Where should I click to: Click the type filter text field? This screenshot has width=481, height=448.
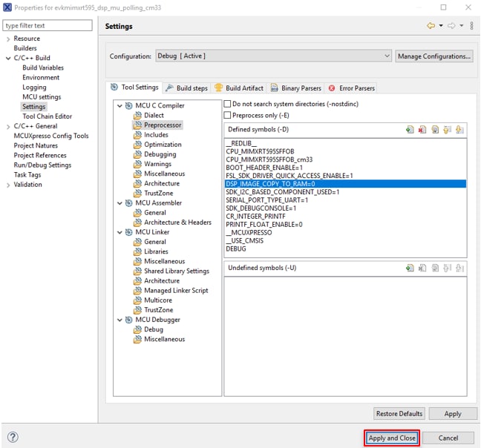(x=48, y=26)
